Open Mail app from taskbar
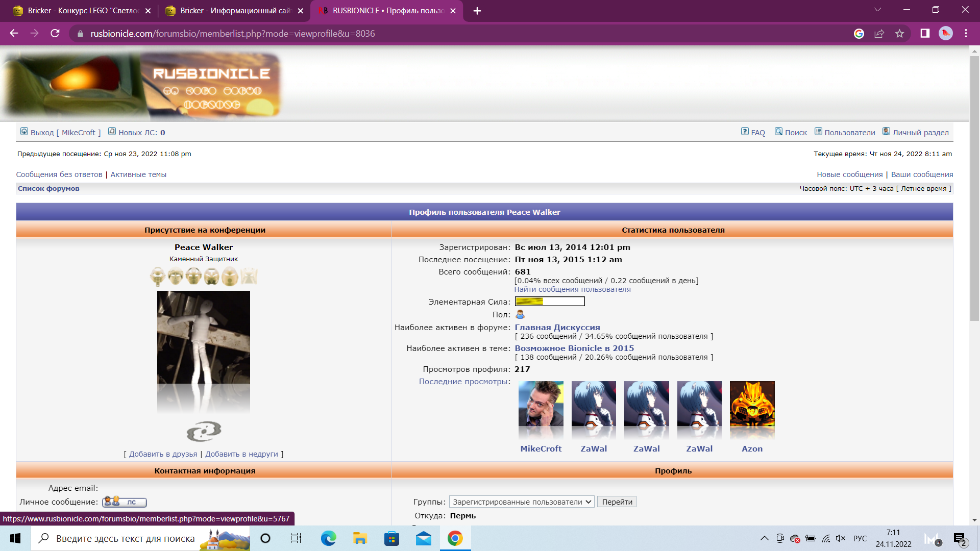The image size is (980, 551). 423,538
